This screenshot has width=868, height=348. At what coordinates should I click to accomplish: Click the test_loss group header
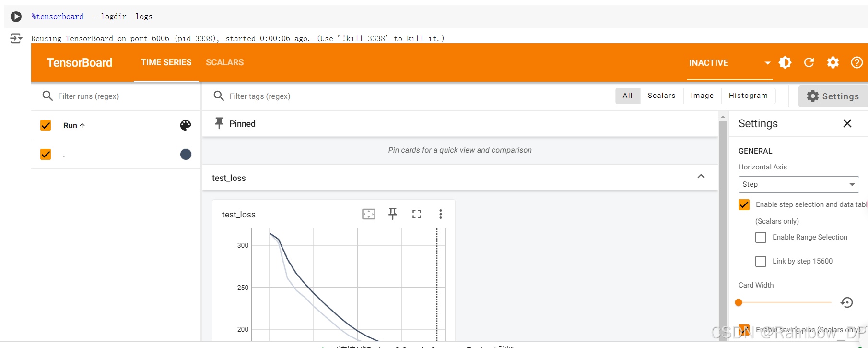460,178
